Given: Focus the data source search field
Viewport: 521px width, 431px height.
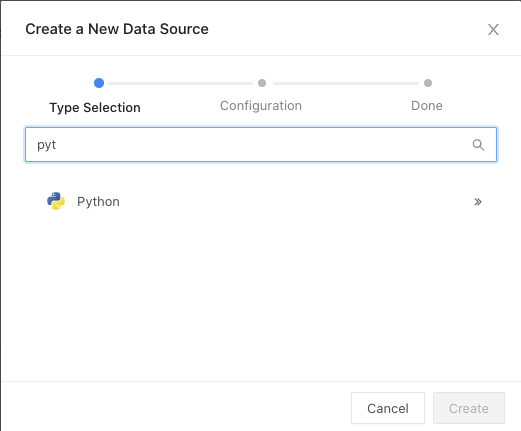Looking at the screenshot, I should tap(261, 144).
